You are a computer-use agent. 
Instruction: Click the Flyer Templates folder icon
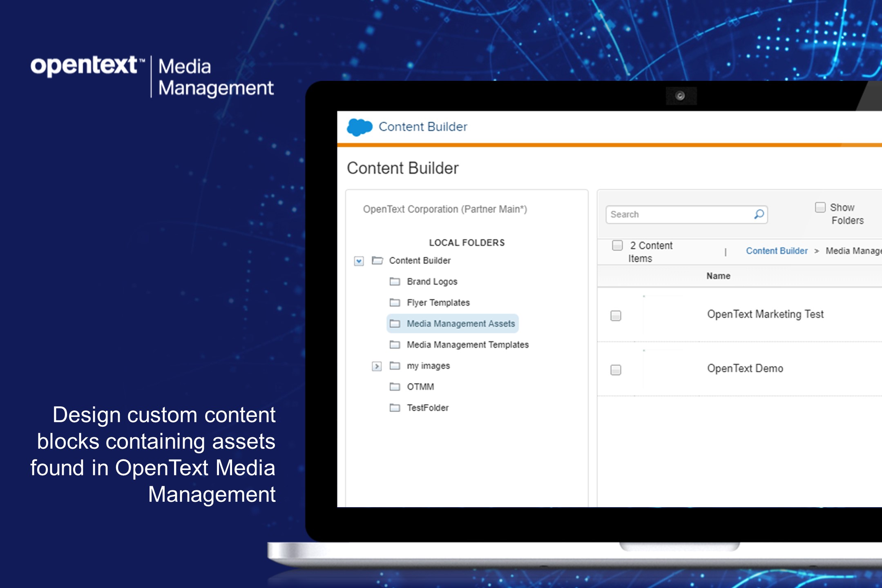(395, 303)
